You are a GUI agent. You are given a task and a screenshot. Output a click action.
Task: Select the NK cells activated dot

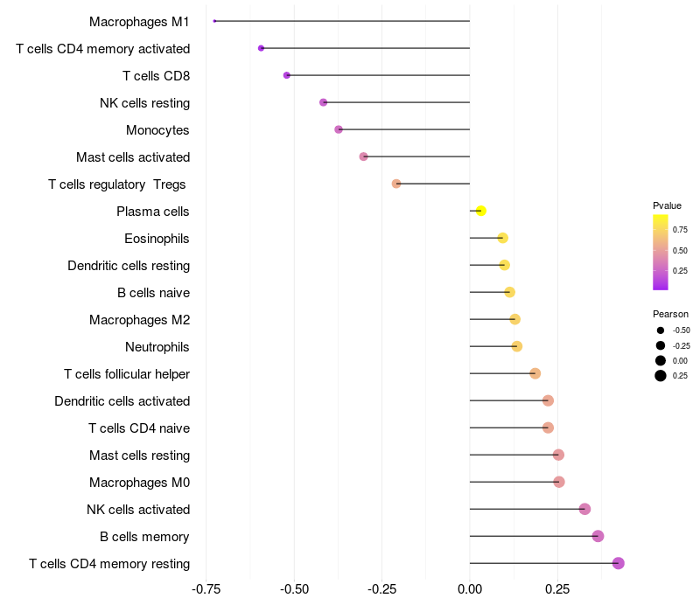(584, 509)
